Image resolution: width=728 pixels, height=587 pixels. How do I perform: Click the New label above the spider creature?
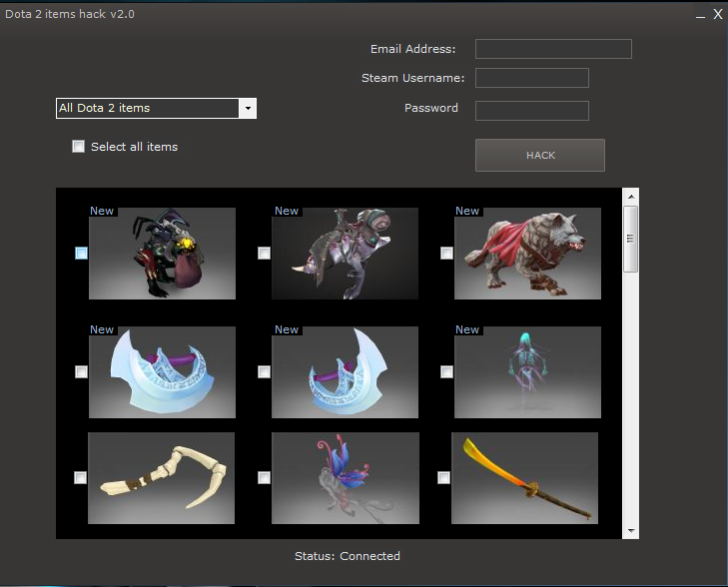pyautogui.click(x=102, y=211)
